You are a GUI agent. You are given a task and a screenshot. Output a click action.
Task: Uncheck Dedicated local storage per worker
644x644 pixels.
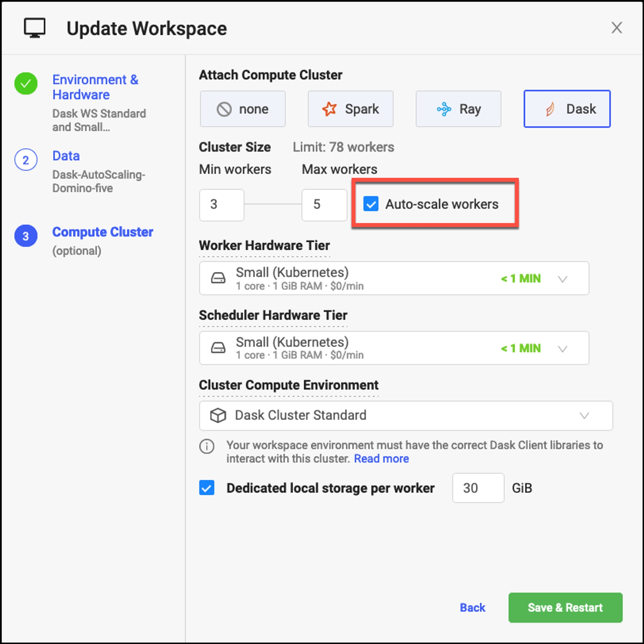[x=207, y=488]
